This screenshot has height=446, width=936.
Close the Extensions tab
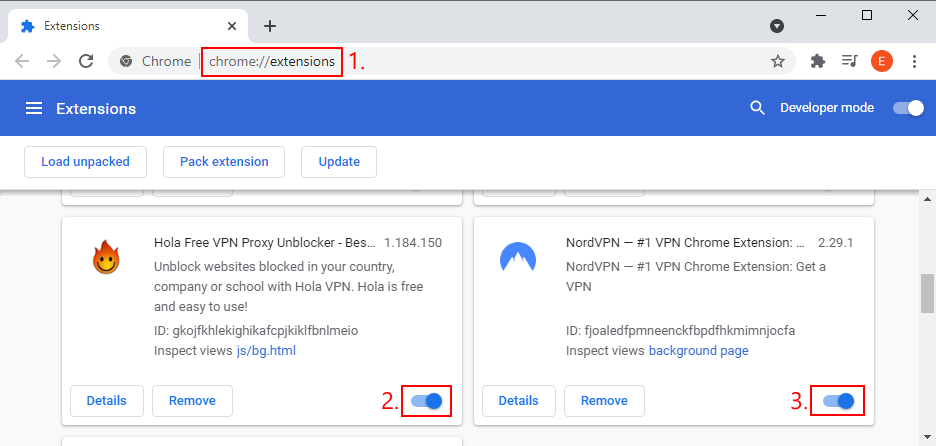[232, 26]
